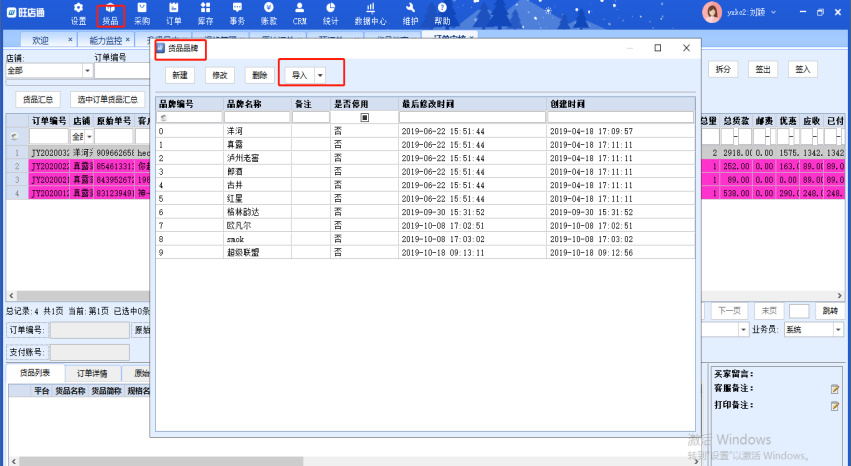Open the combo box left of 业务员
The height and width of the screenshot is (466, 851).
point(744,329)
